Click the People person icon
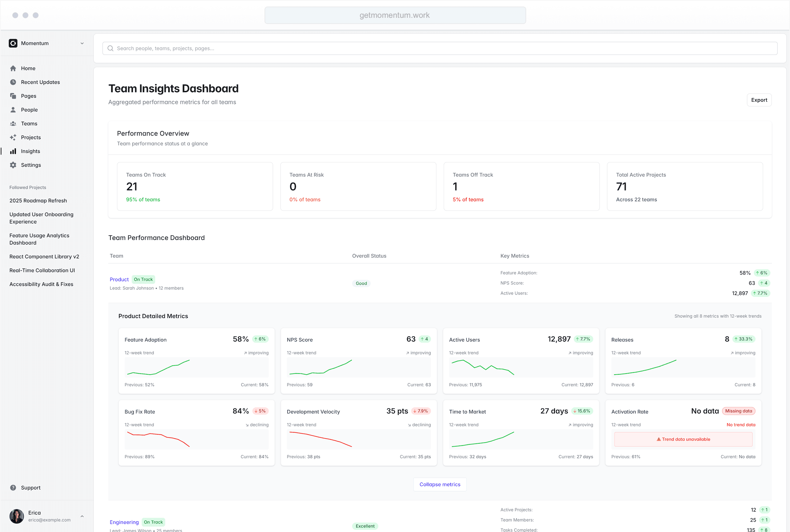Image resolution: width=790 pixels, height=532 pixels. point(13,110)
